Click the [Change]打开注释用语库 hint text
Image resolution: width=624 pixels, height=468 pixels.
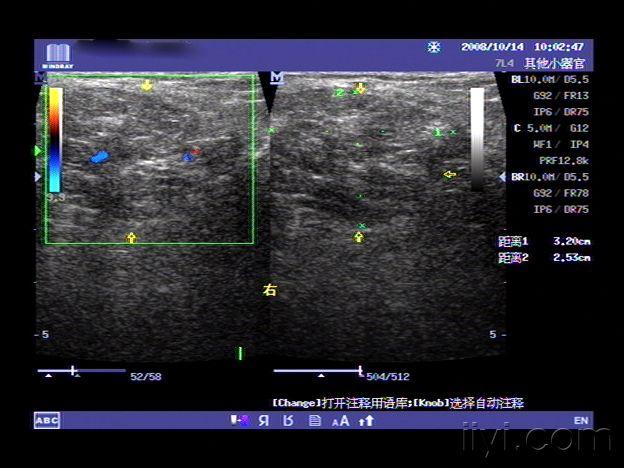coord(340,403)
